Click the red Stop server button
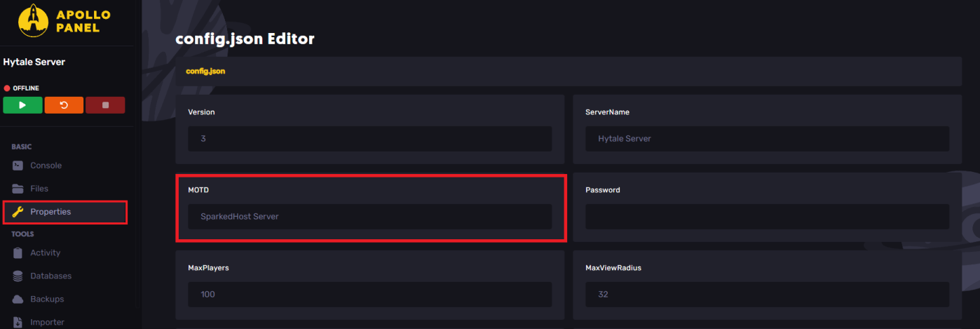This screenshot has height=329, width=980. click(105, 105)
